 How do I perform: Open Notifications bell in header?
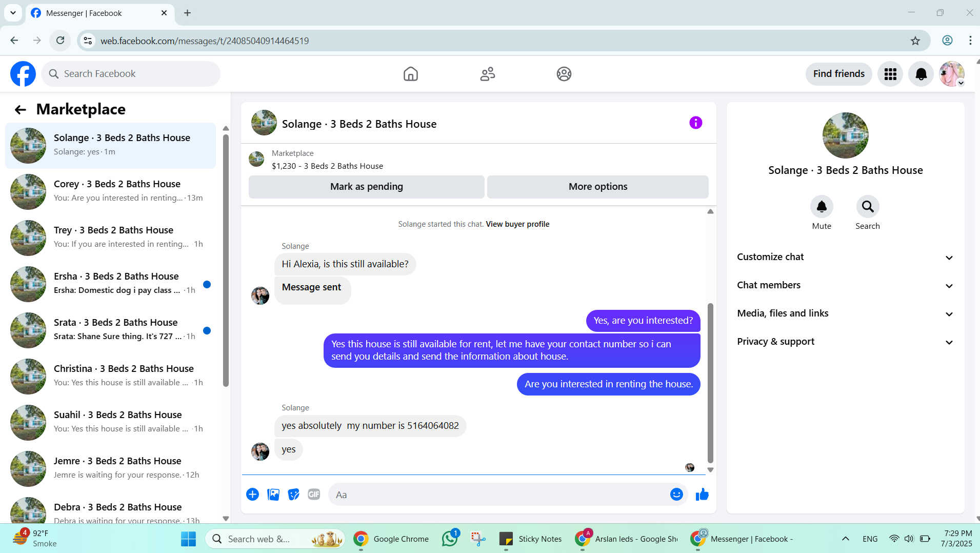coord(921,74)
